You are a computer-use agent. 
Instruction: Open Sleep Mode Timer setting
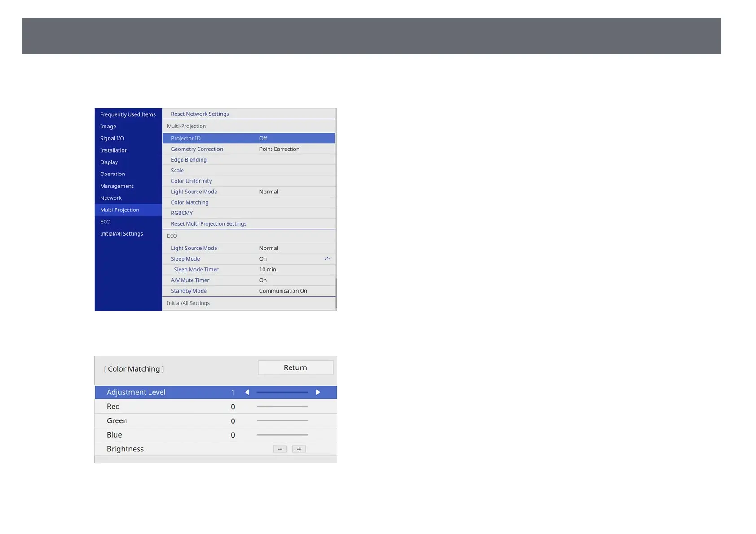pyautogui.click(x=249, y=270)
